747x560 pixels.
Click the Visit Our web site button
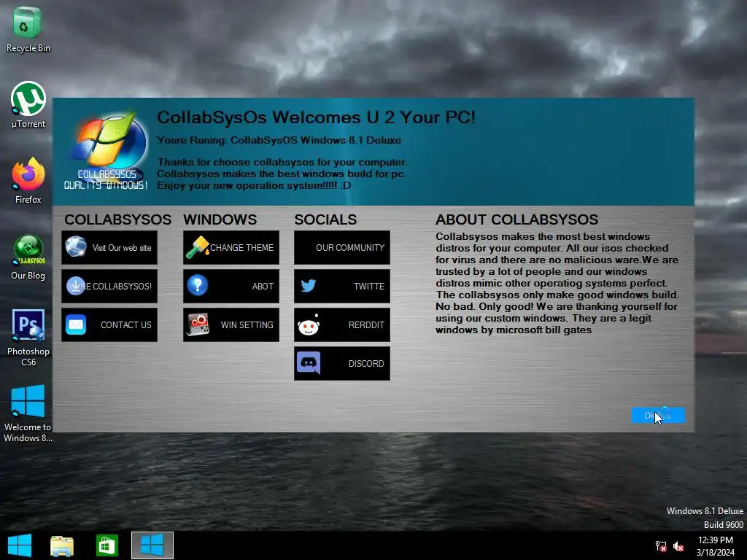point(109,248)
